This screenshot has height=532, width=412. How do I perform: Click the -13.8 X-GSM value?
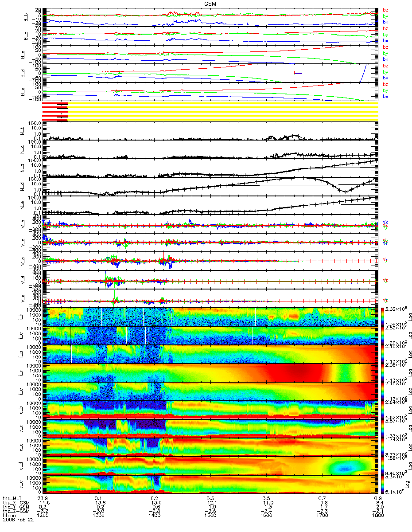(x=98, y=503)
